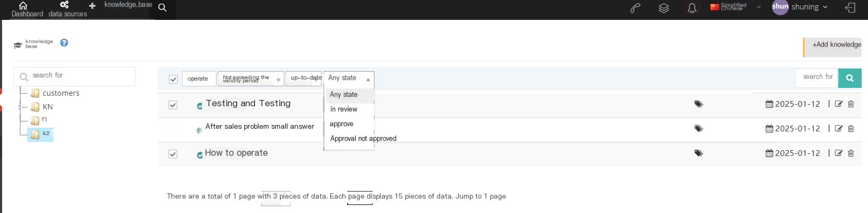Click the left tree search field
This screenshot has width=868, height=213.
pyautogui.click(x=74, y=76)
